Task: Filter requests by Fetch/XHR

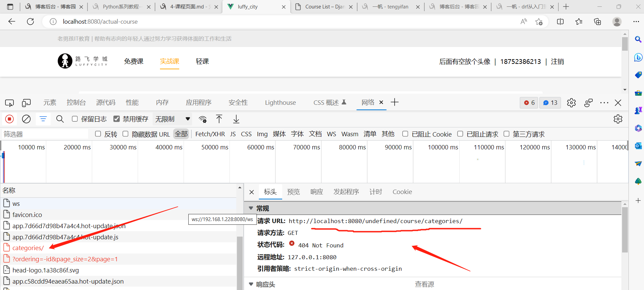Action: [210, 134]
